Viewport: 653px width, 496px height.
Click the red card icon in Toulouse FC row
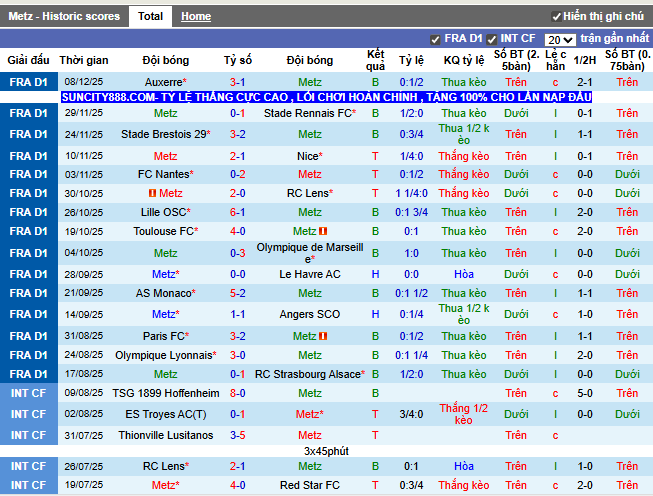tap(323, 231)
